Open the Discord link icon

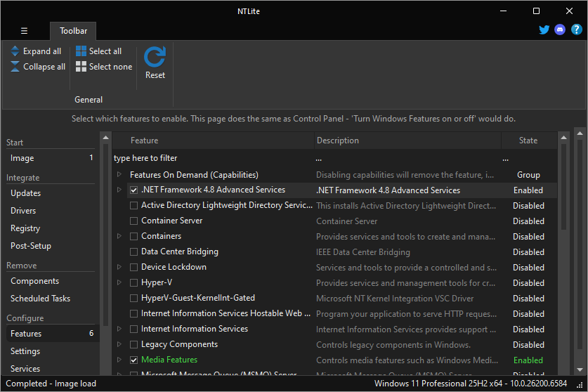pyautogui.click(x=560, y=30)
